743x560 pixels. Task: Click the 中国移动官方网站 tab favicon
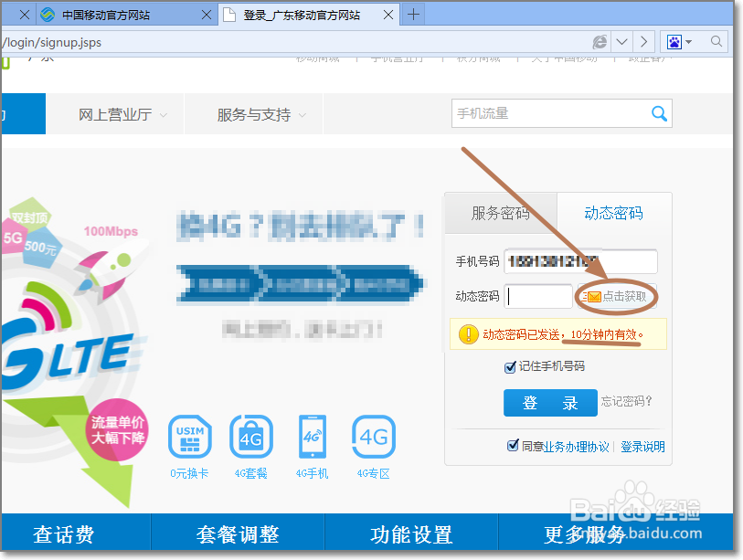tap(48, 16)
